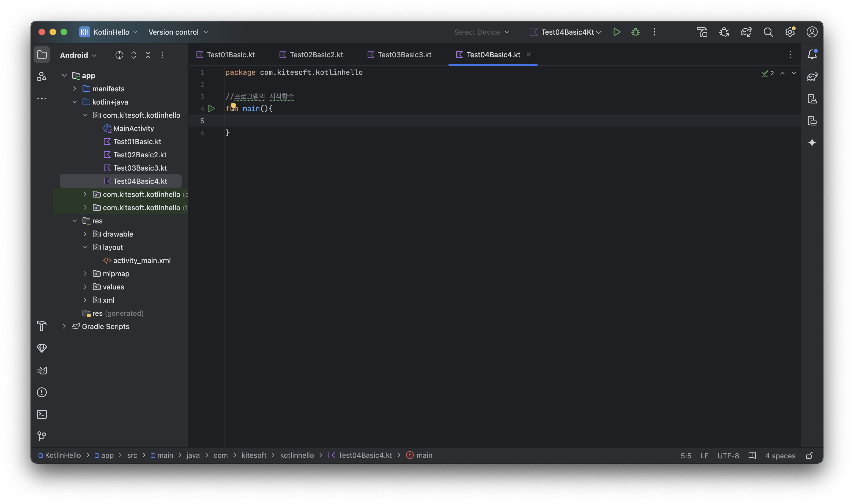Open the Build hammer tool window
This screenshot has width=854, height=504.
42,326
